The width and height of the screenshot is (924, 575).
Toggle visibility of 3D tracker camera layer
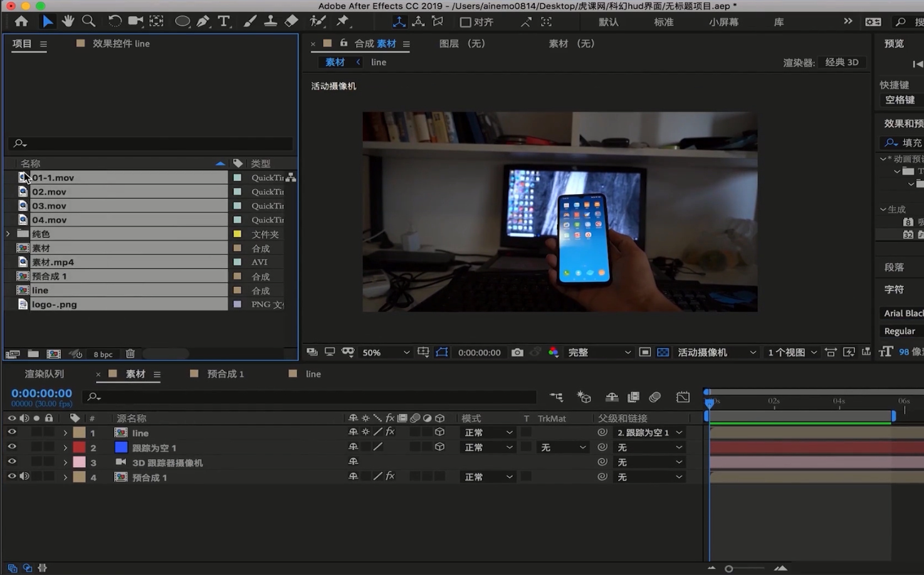click(x=11, y=462)
